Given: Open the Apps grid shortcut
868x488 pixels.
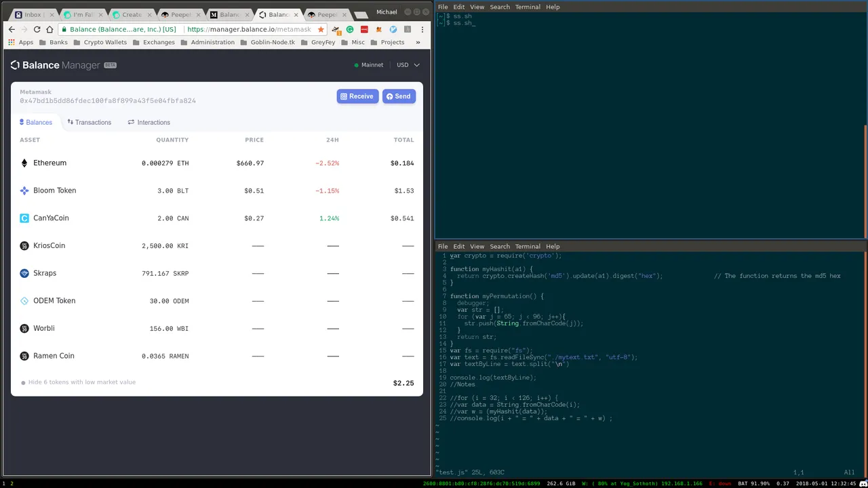Looking at the screenshot, I should (x=20, y=42).
